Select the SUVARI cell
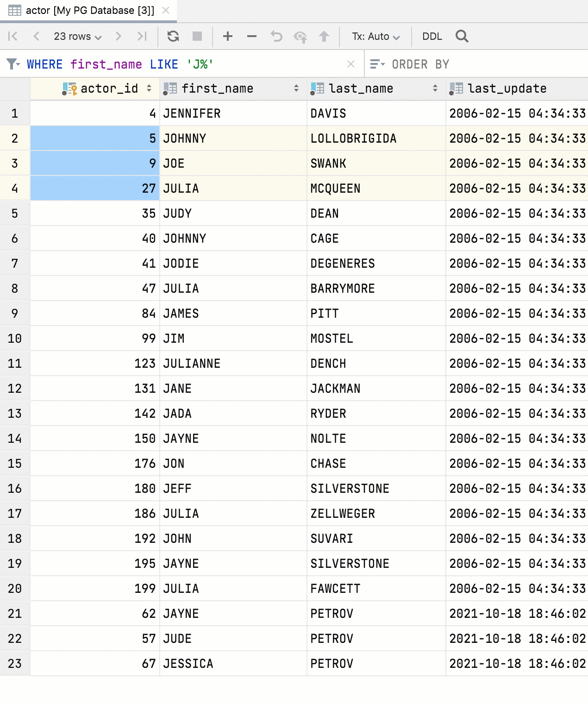Screen dimensions: 588x704 click(376, 539)
